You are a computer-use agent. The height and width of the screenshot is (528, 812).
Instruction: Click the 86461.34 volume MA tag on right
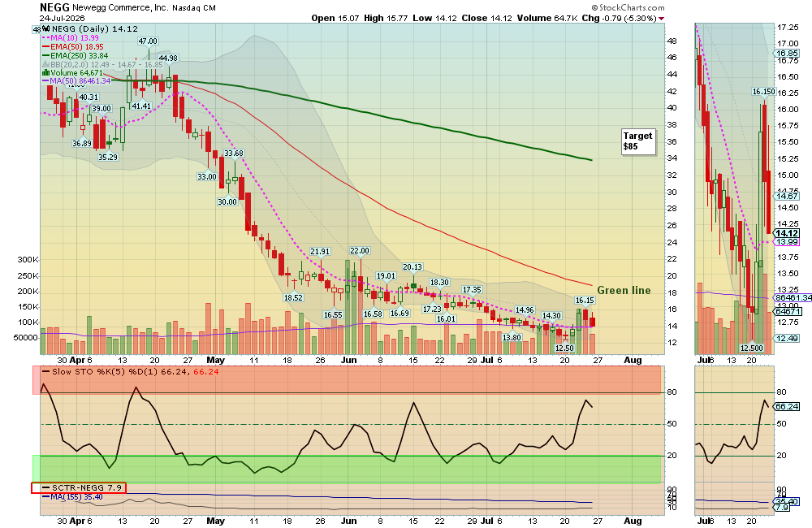click(x=793, y=297)
